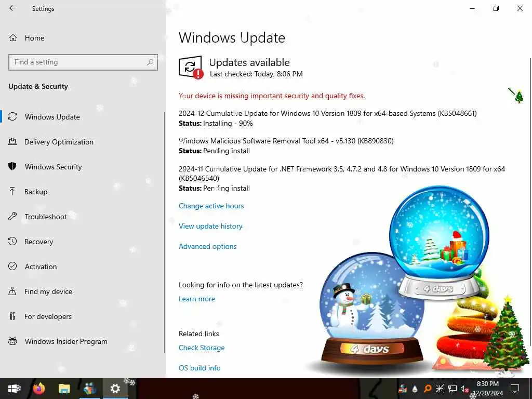Click the Windows Security shield icon
This screenshot has height=399, width=532.
tap(12, 166)
